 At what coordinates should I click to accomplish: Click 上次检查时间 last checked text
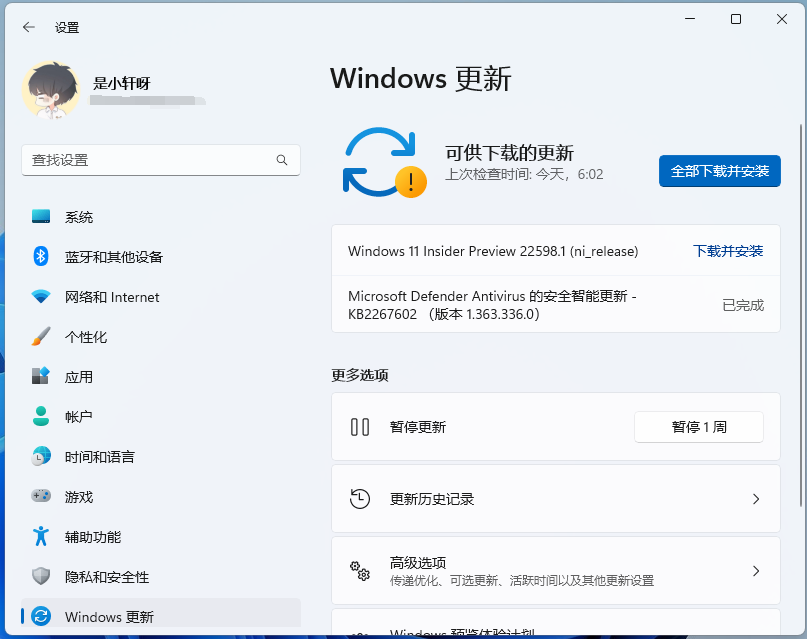tap(524, 174)
